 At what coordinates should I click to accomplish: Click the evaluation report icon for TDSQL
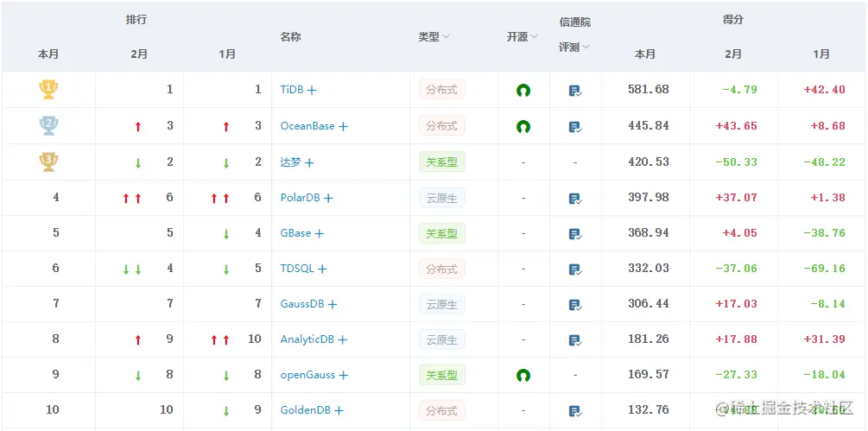[575, 269]
